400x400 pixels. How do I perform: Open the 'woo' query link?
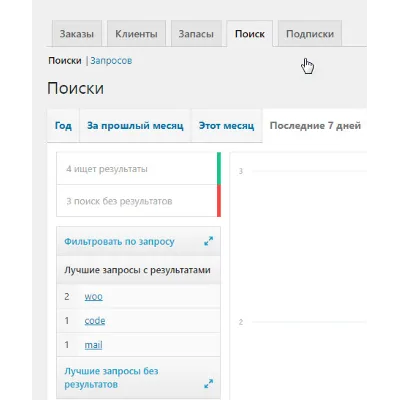93,296
